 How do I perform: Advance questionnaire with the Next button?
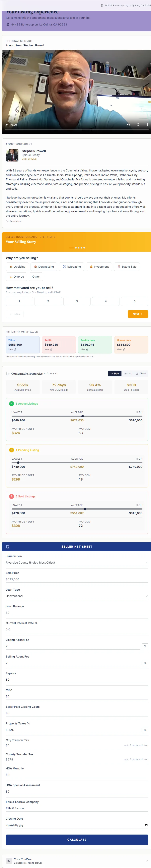(x=138, y=314)
